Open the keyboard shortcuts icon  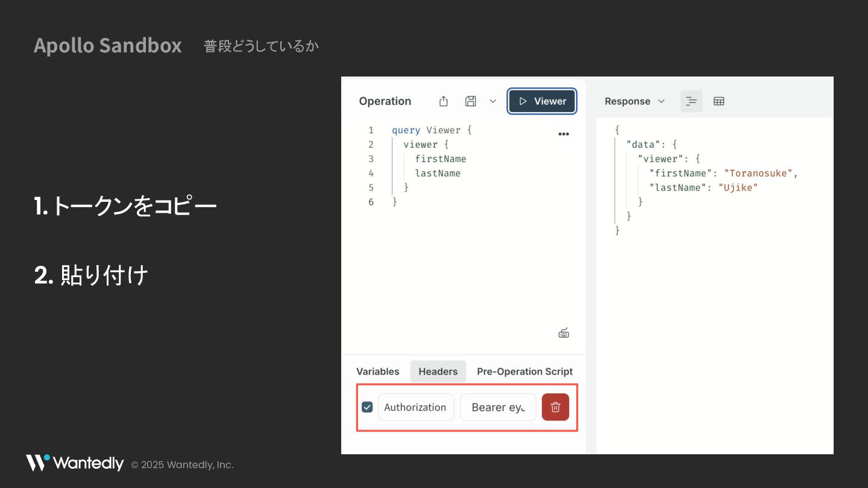(x=564, y=333)
